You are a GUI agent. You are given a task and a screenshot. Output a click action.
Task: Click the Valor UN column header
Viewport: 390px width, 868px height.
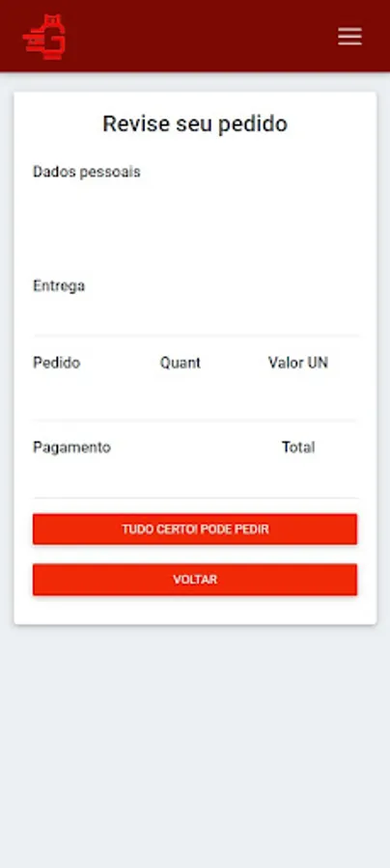coord(298,363)
